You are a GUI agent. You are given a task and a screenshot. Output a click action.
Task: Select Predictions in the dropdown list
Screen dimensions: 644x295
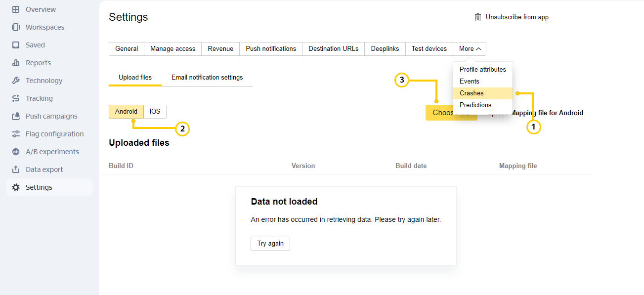click(x=475, y=105)
